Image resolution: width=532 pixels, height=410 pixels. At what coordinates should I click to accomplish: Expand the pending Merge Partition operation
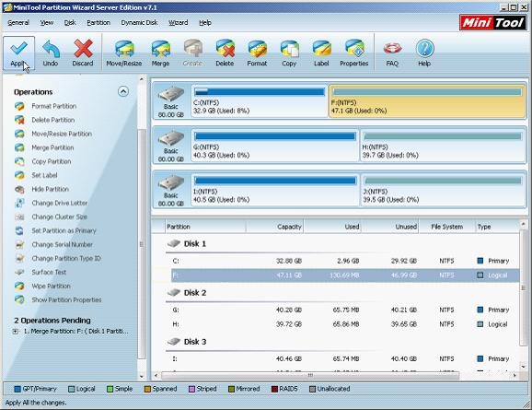click(16, 331)
